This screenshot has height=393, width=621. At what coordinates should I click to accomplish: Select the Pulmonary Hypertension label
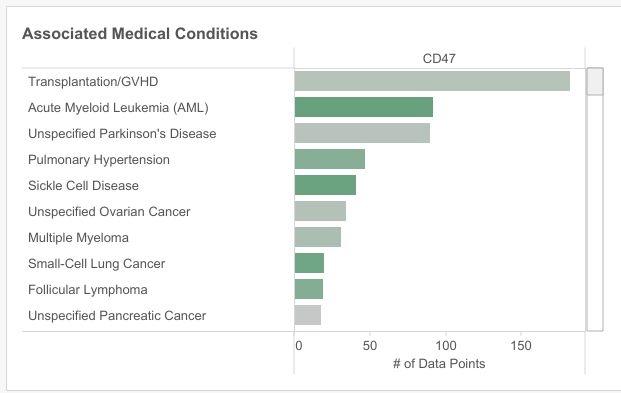pyautogui.click(x=99, y=160)
